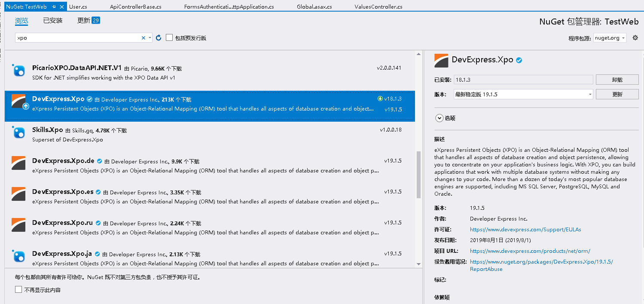Check the do not show this again box
This screenshot has height=304, width=644.
18,289
